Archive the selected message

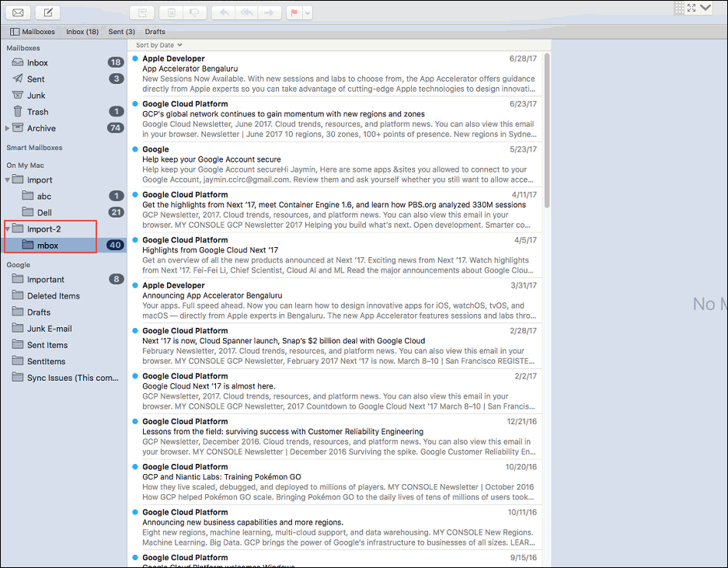(141, 12)
